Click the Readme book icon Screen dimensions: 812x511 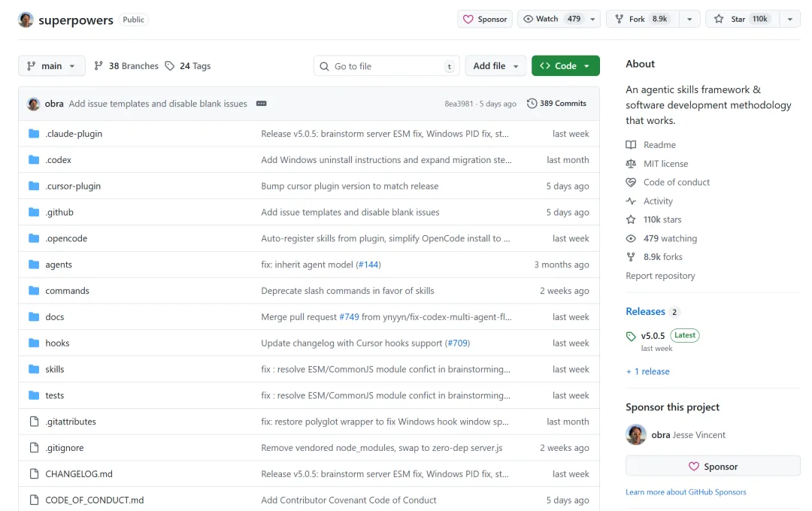(x=631, y=145)
